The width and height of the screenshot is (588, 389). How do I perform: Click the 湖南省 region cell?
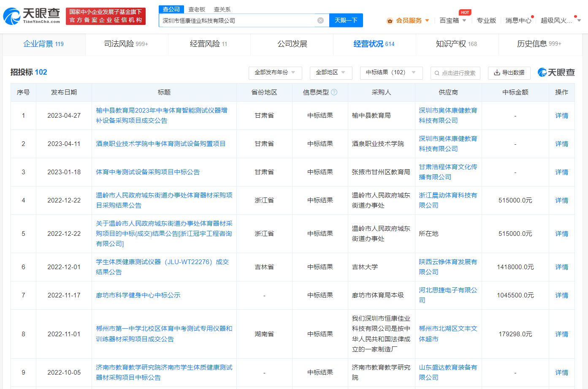[x=264, y=334]
